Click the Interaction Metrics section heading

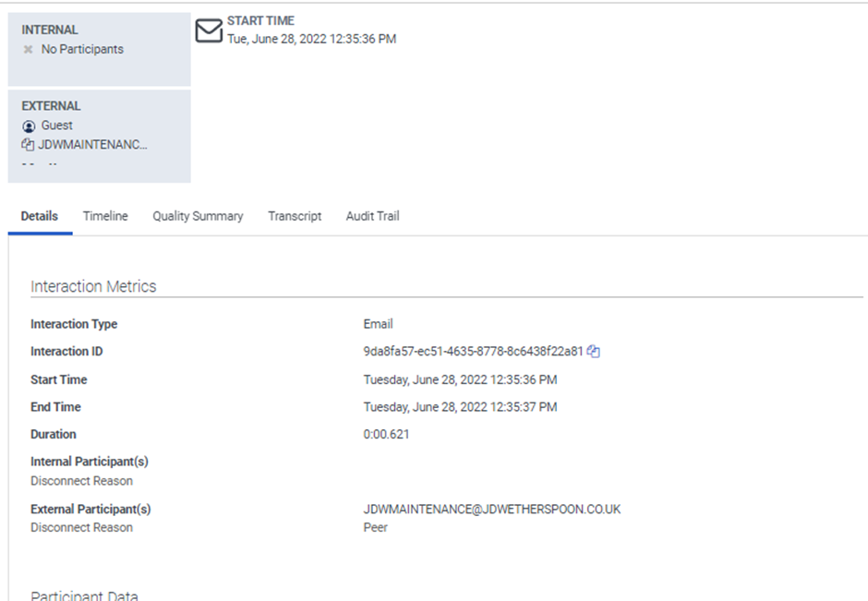click(x=93, y=286)
